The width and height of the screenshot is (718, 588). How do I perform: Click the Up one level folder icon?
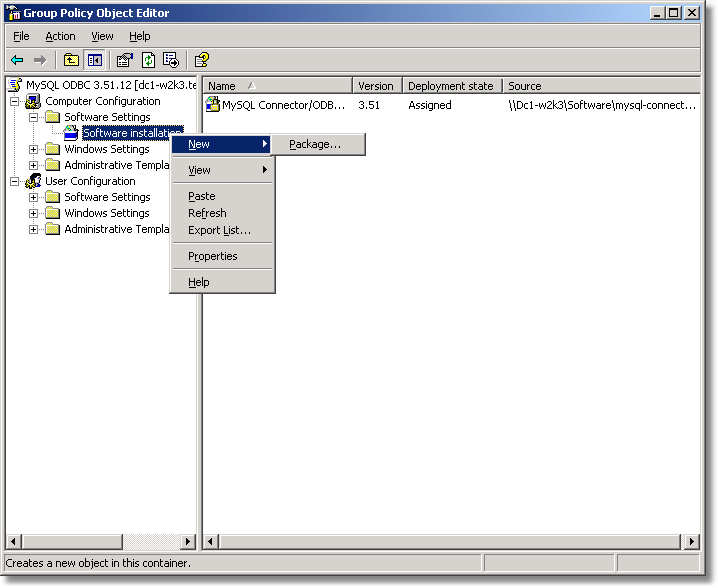click(x=71, y=60)
